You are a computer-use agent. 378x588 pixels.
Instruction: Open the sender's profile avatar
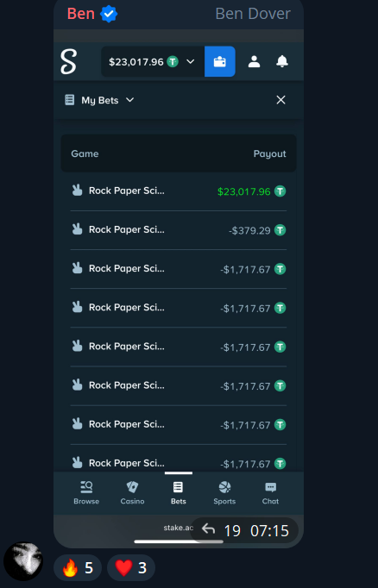tap(23, 561)
